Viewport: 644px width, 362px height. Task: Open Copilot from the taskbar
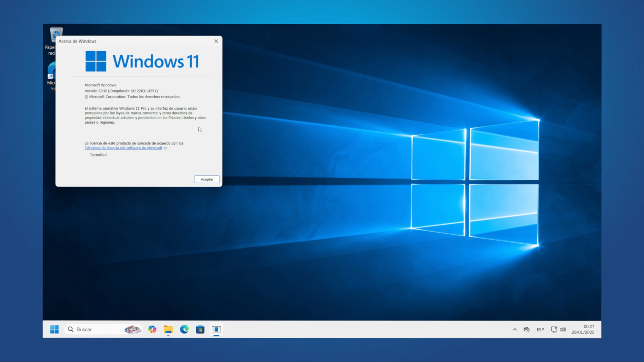[152, 329]
